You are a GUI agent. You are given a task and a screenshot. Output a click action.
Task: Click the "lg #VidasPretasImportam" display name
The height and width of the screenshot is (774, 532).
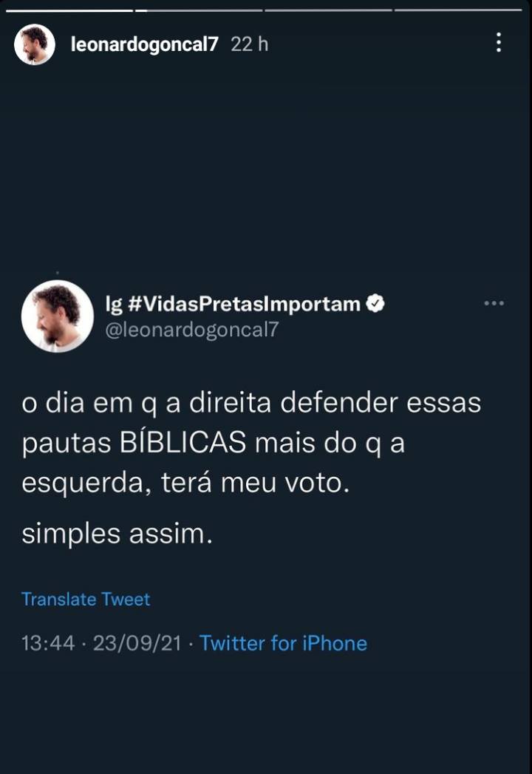233,303
